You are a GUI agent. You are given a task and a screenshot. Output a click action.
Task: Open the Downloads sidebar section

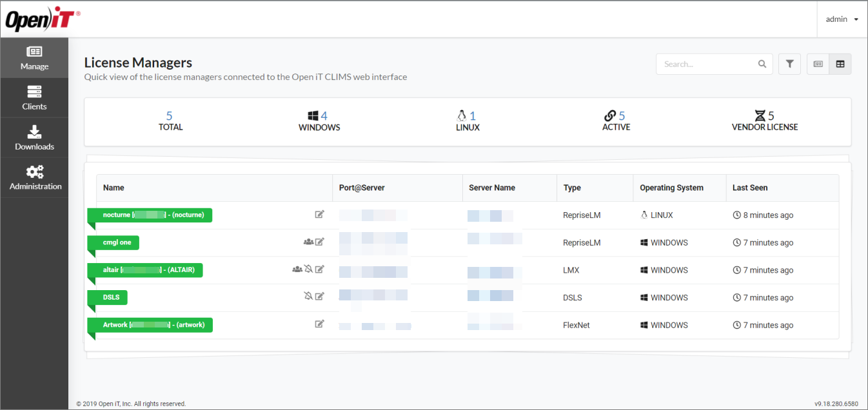click(x=34, y=138)
